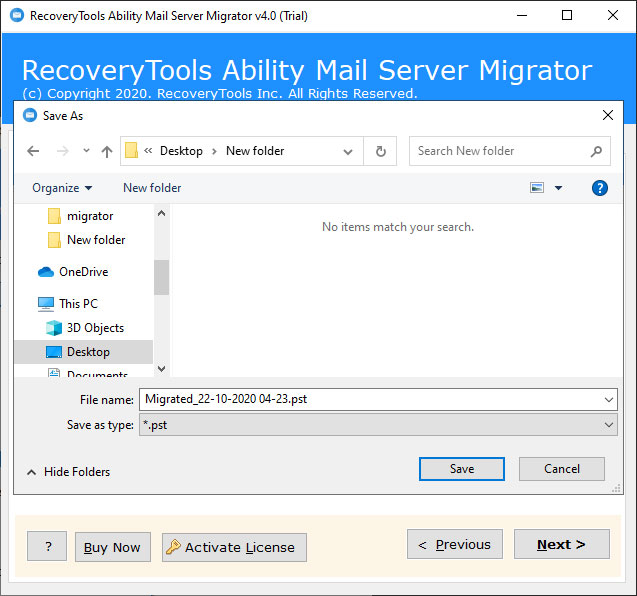Click the forward navigation arrow
Screen dimensions: 637x596
pos(63,151)
